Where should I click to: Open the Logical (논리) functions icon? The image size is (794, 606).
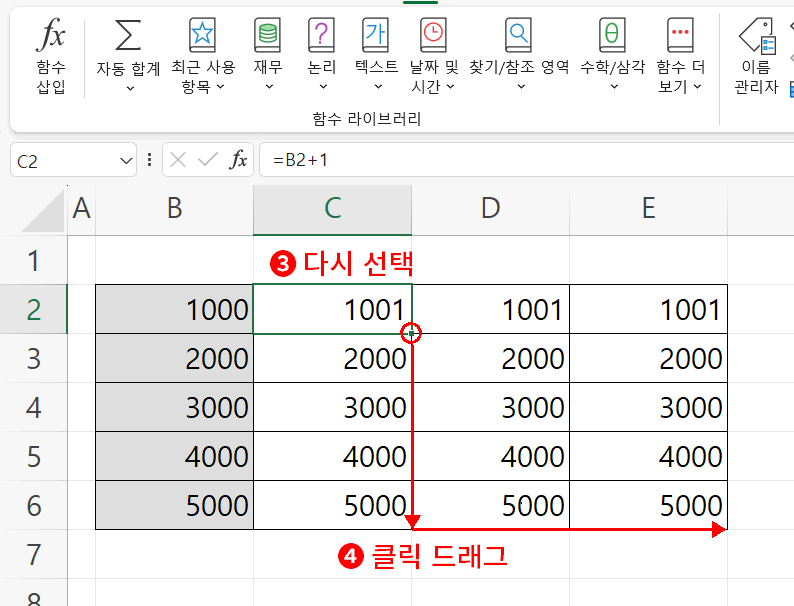tap(322, 34)
